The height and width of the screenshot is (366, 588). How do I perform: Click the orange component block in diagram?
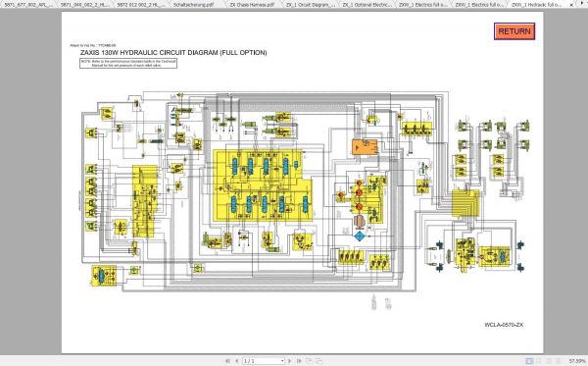tap(365, 146)
